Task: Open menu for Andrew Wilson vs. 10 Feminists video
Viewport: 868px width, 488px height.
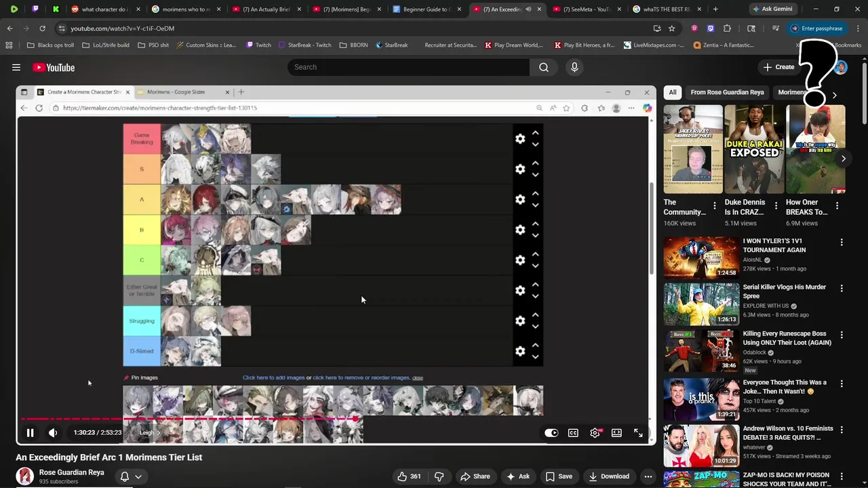Action: 842,430
